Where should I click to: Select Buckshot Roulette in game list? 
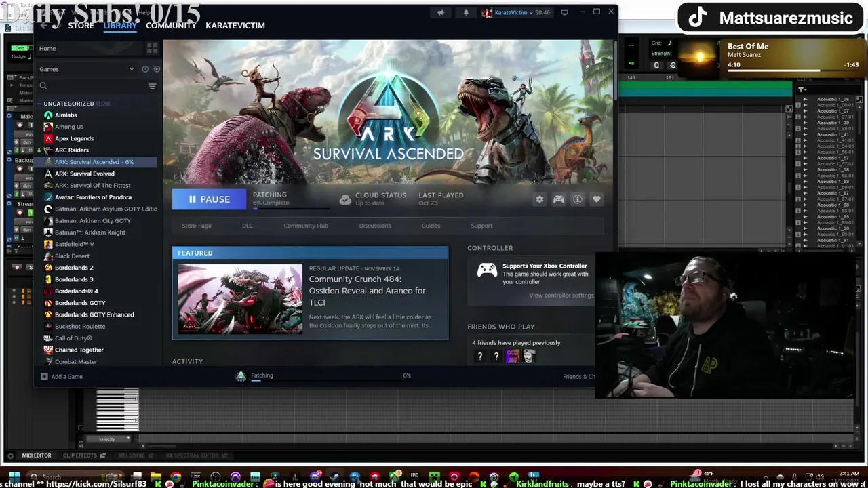[x=80, y=326]
